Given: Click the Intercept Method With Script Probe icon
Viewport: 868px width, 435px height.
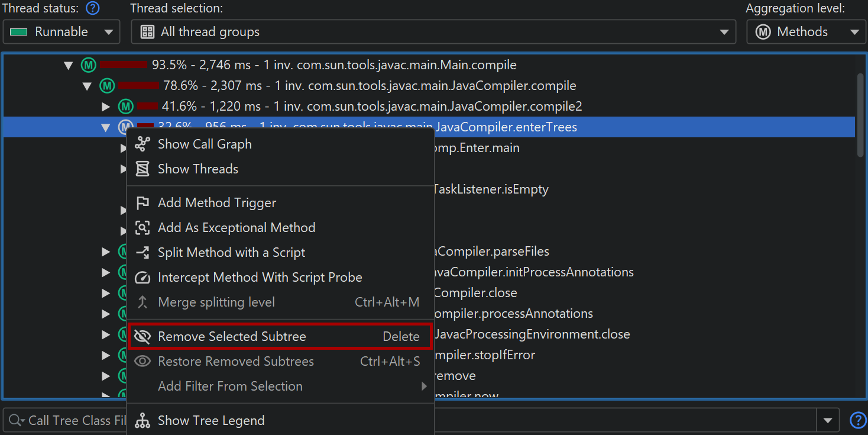Looking at the screenshot, I should click(x=142, y=277).
